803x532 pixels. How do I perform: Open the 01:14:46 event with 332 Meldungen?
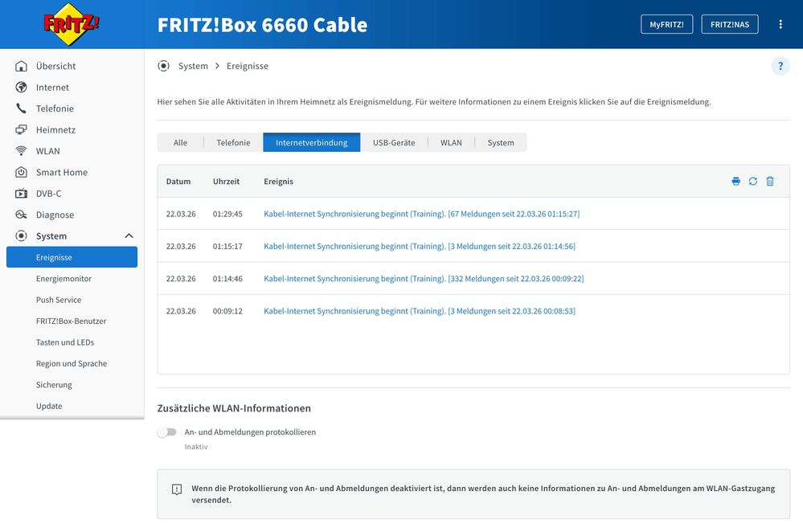click(x=424, y=279)
